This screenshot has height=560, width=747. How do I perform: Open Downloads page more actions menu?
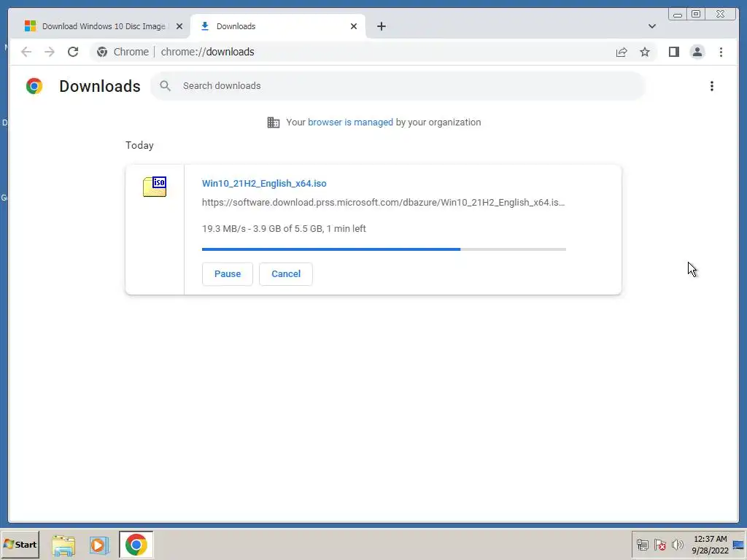pos(712,86)
